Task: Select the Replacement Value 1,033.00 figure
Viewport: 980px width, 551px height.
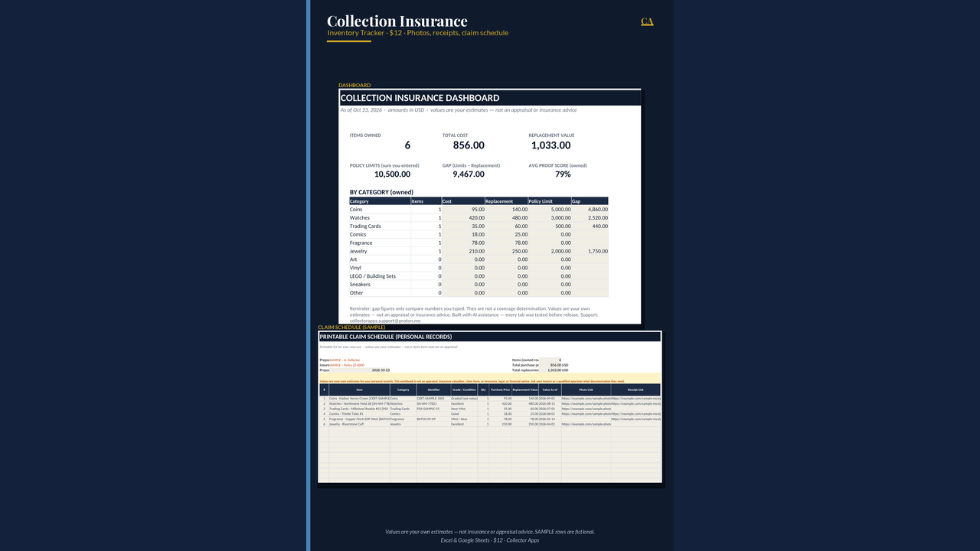Action: pos(550,145)
